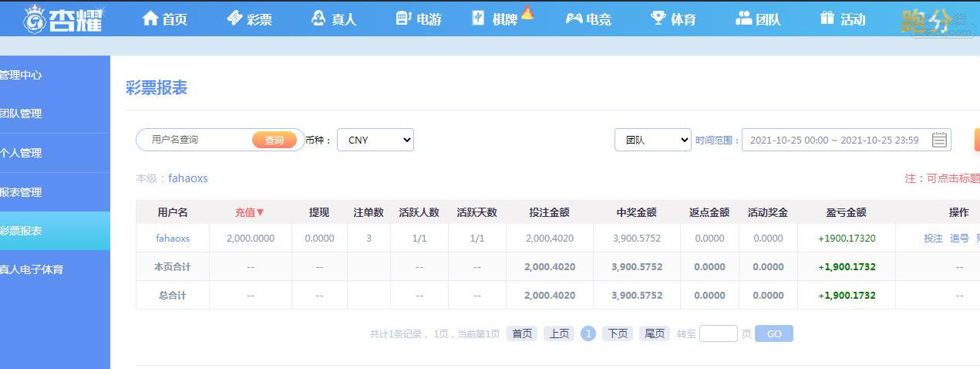Expand the 团队 scope dropdown
The height and width of the screenshot is (369, 980).
click(x=652, y=140)
